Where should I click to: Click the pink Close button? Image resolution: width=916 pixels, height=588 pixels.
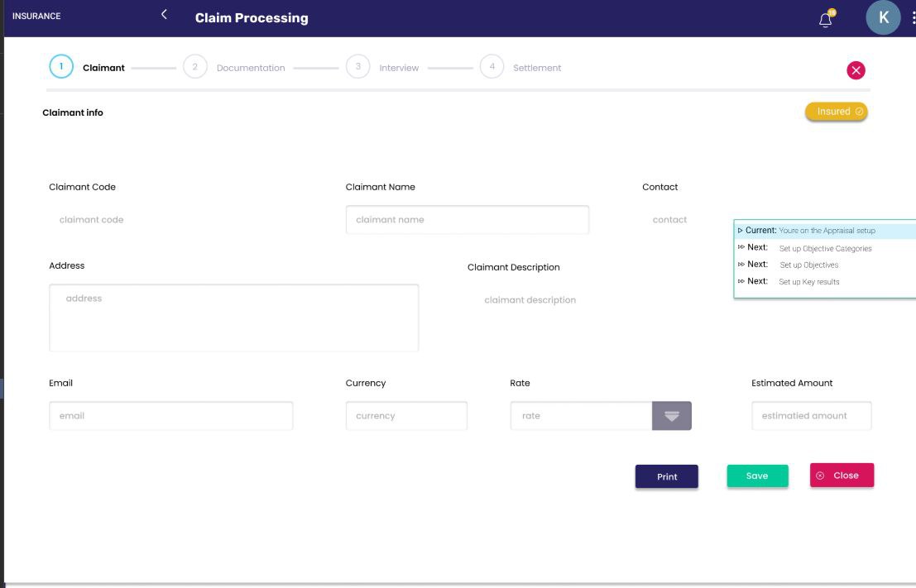[842, 476]
